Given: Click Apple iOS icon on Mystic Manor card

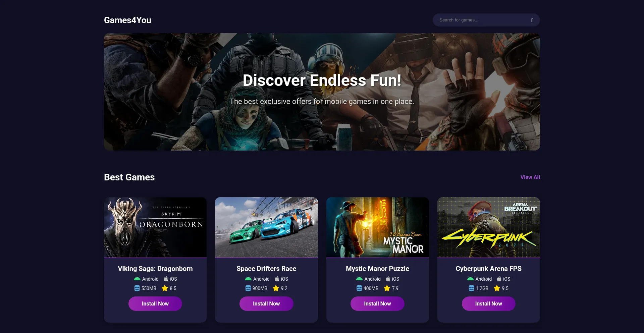Looking at the screenshot, I should (388, 279).
